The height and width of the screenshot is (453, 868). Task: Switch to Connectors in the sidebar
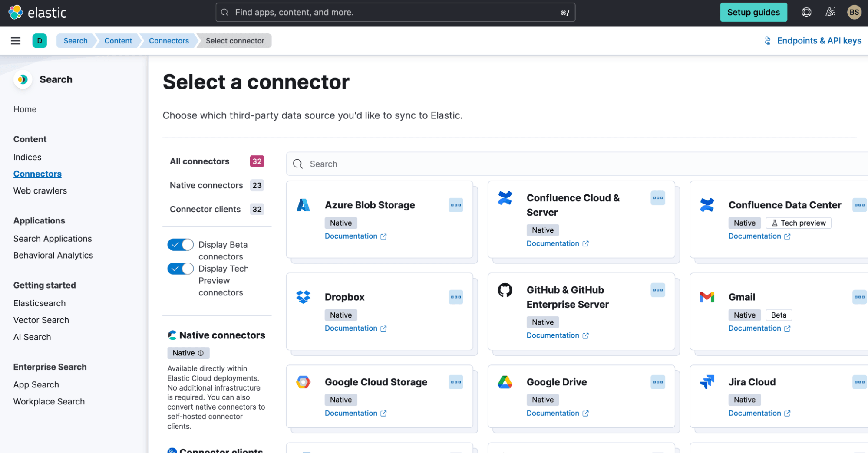point(37,174)
